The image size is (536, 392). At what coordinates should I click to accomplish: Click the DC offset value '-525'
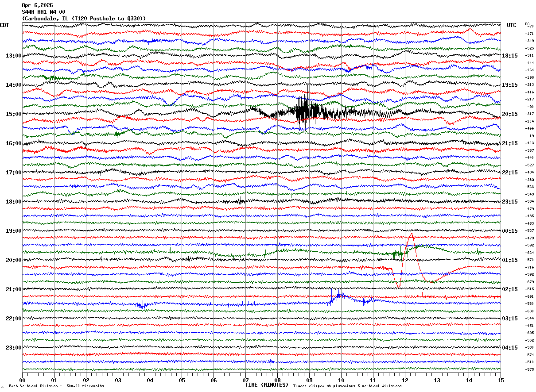(x=529, y=48)
